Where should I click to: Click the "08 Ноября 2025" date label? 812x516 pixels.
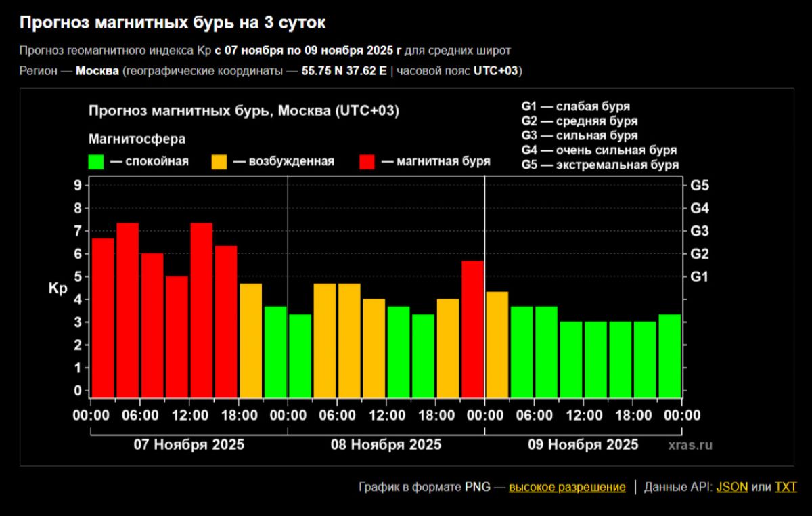tap(386, 445)
